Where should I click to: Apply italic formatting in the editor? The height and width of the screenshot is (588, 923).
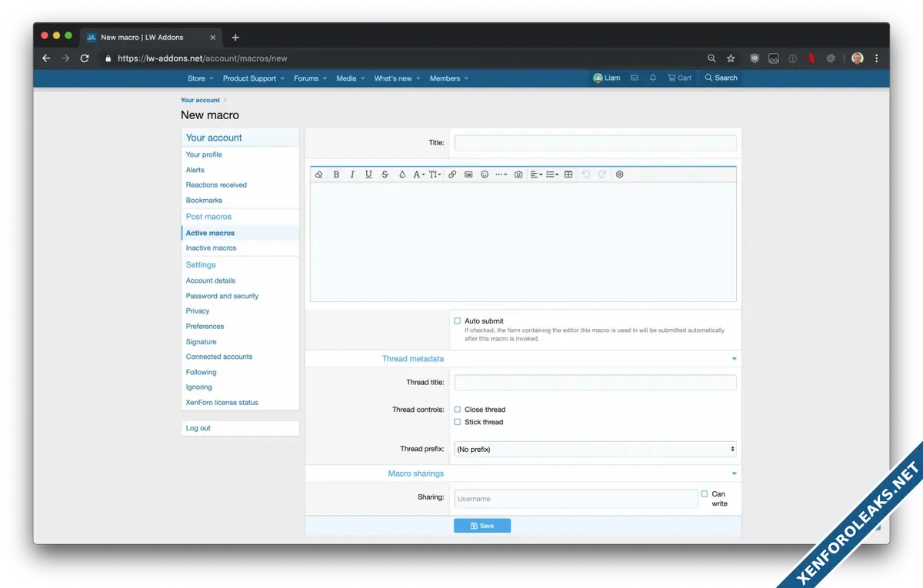[352, 174]
